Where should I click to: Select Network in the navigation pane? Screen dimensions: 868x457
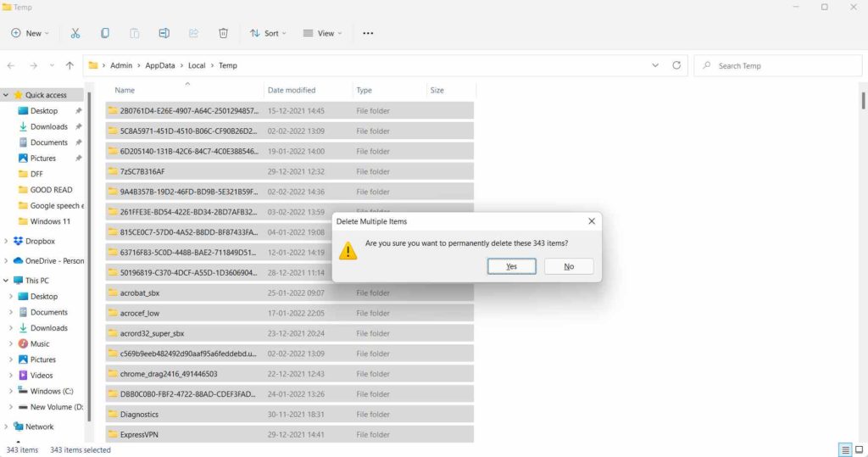[39, 427]
